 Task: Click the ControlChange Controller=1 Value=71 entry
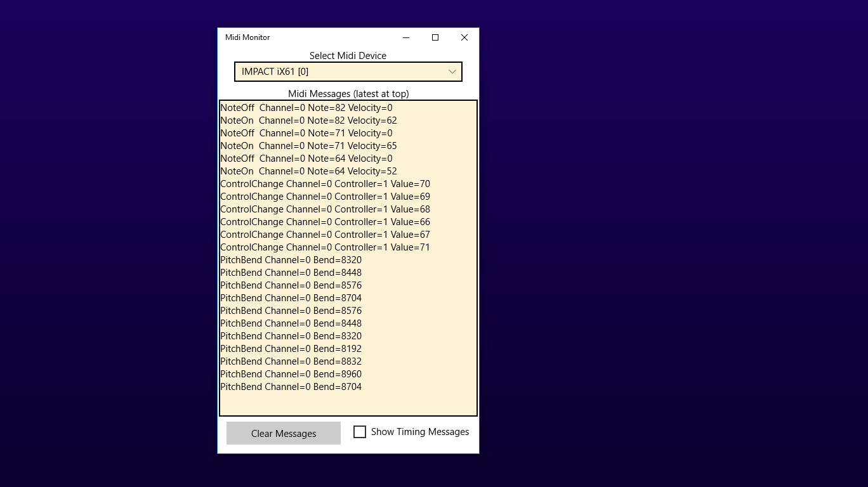click(x=325, y=247)
